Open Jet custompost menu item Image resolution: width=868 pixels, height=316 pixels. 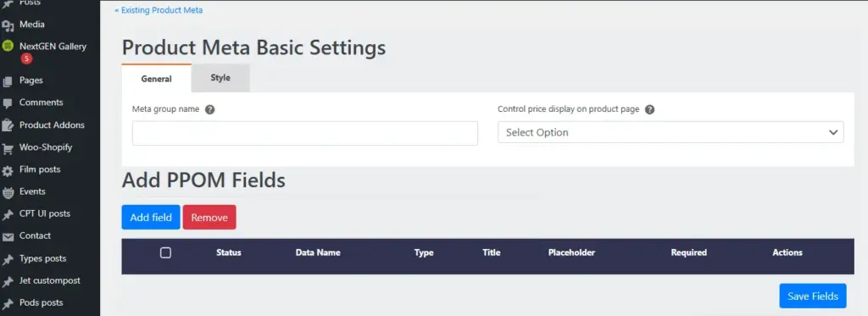50,280
